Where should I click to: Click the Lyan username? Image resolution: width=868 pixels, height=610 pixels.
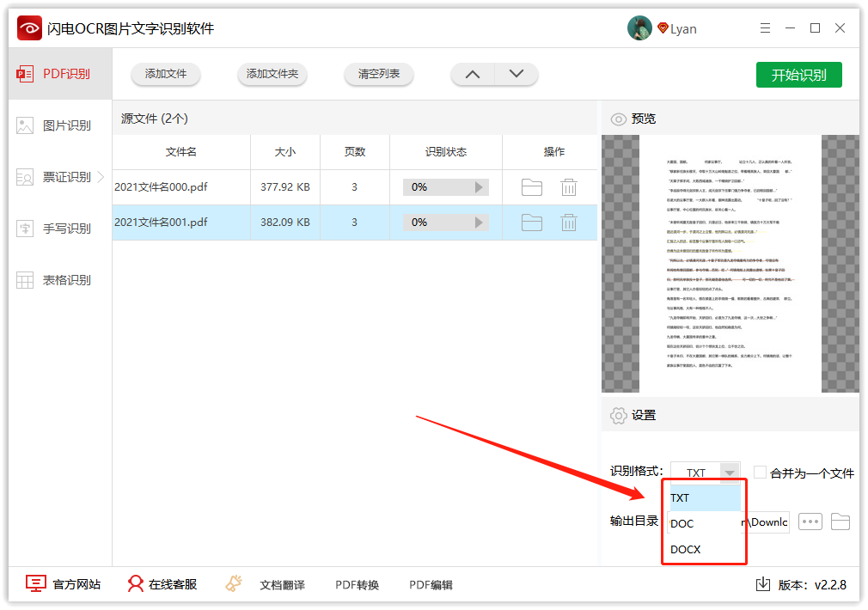tap(683, 29)
